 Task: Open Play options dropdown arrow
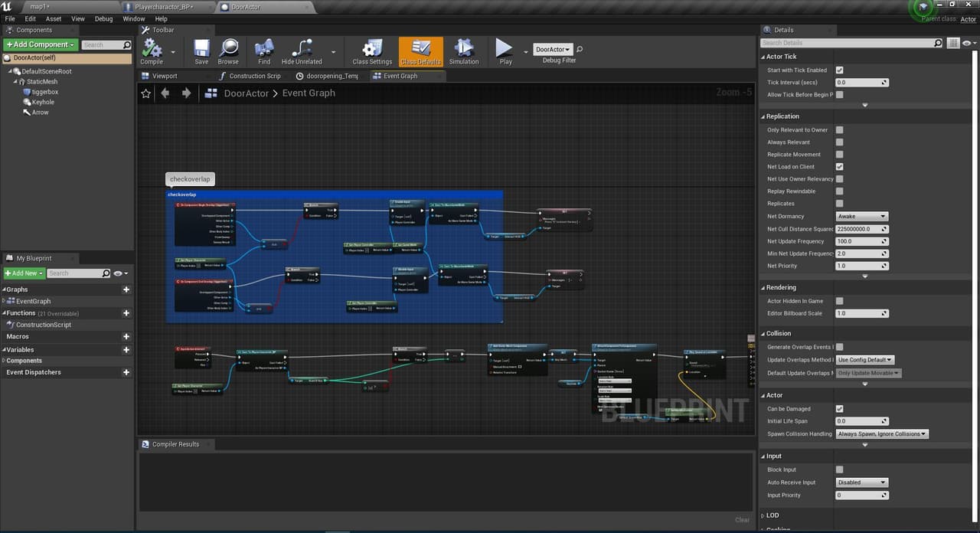pyautogui.click(x=525, y=51)
